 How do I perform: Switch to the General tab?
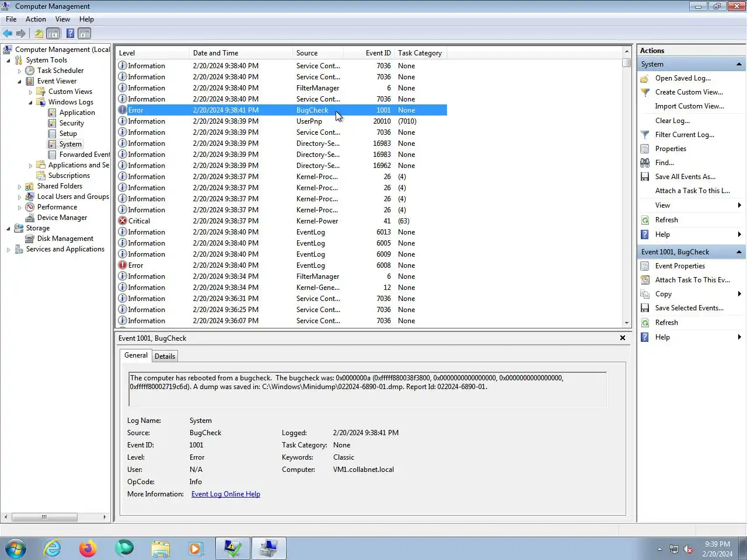click(x=136, y=355)
